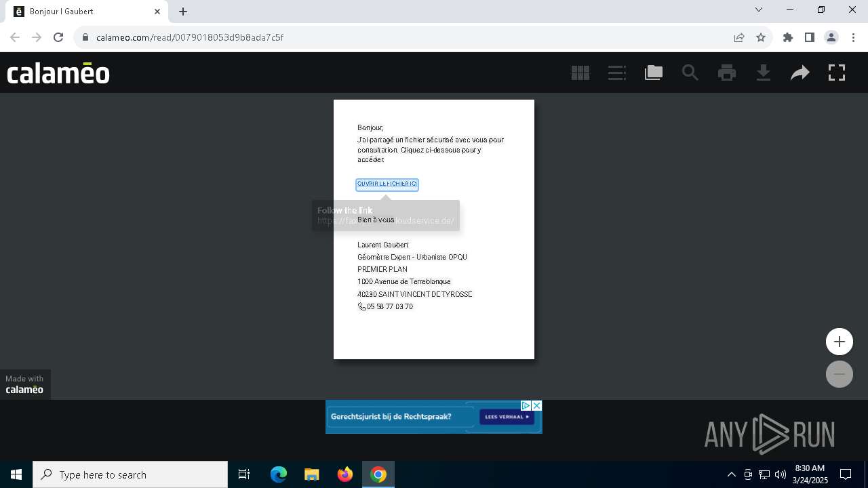Screen dimensions: 868x488
Task: Close the Bonjour | Gaubert tab
Action: coord(157,12)
